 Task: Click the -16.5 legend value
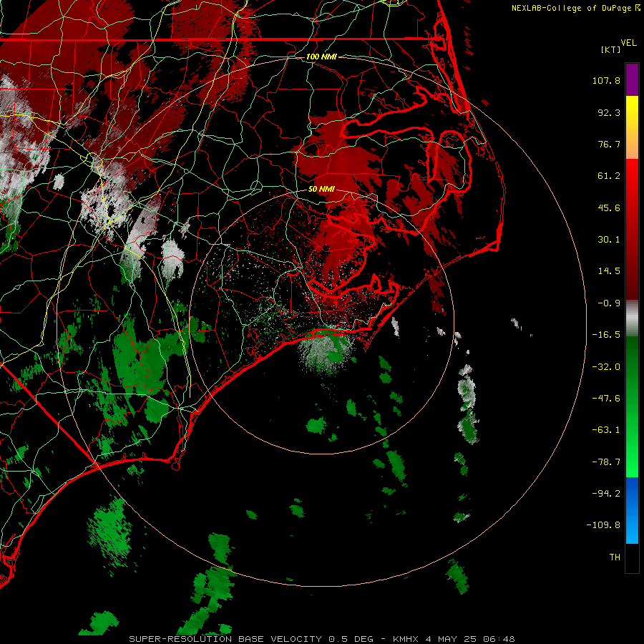tap(606, 335)
